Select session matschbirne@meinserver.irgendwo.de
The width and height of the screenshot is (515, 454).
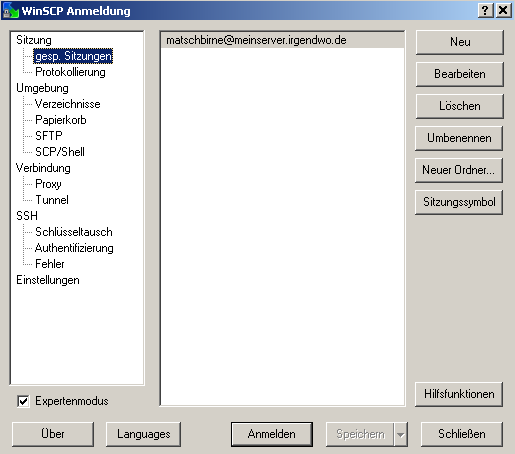282,40
